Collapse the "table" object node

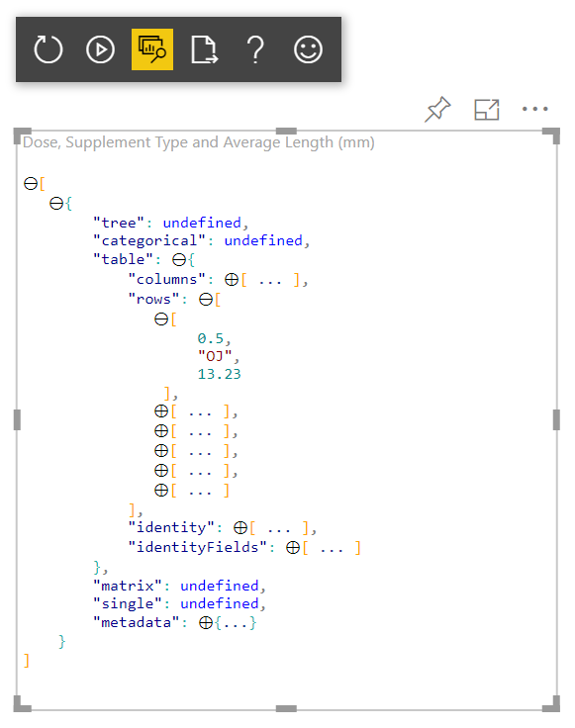click(x=179, y=259)
